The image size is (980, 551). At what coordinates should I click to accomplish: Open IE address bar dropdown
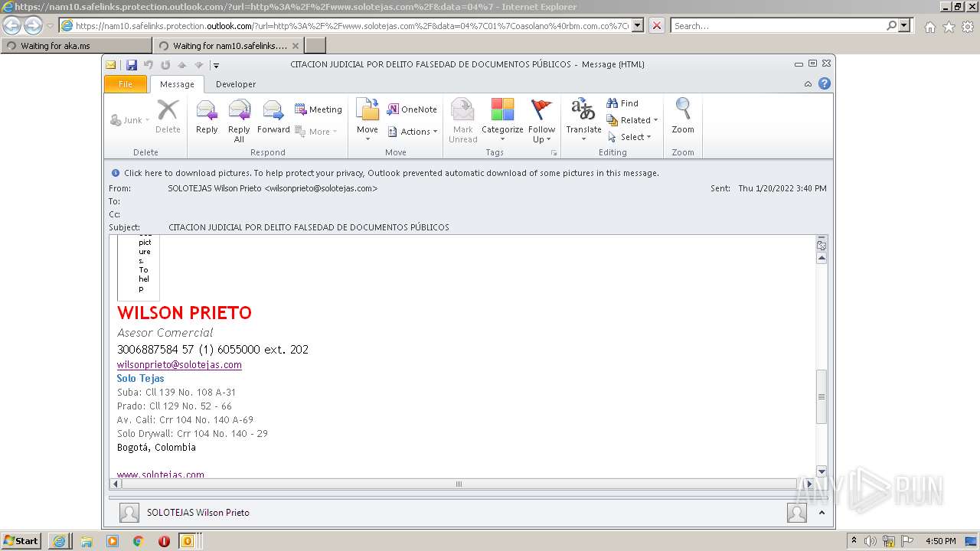pos(637,25)
